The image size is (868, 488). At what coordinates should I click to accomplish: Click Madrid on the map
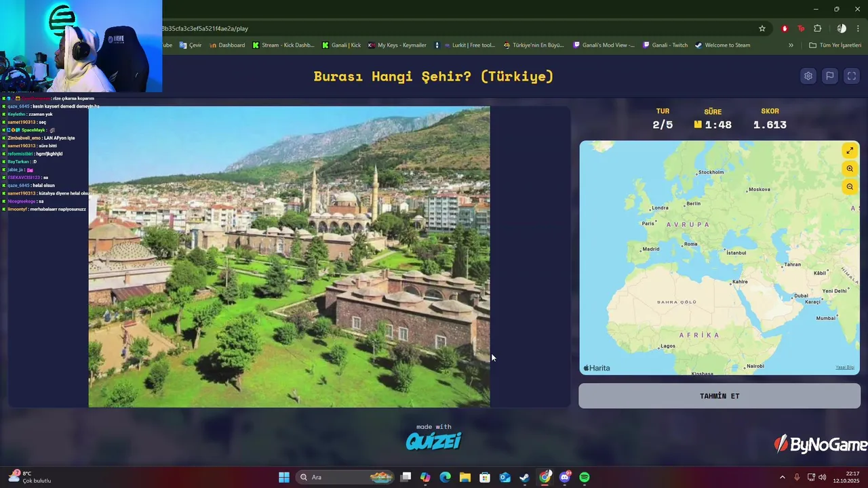(650, 249)
